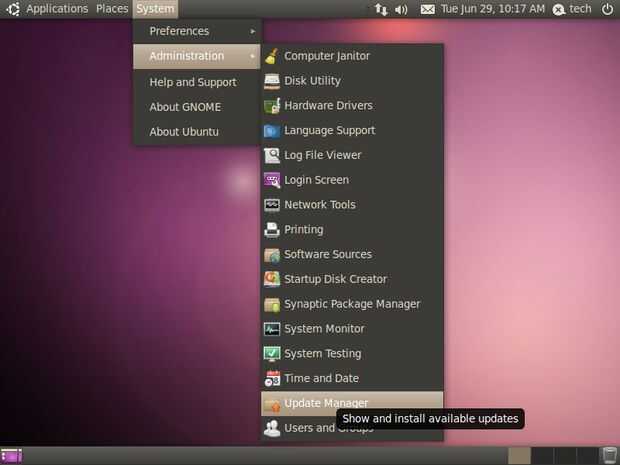The width and height of the screenshot is (620, 465).
Task: Expand the Preferences submenu arrow
Action: point(253,31)
